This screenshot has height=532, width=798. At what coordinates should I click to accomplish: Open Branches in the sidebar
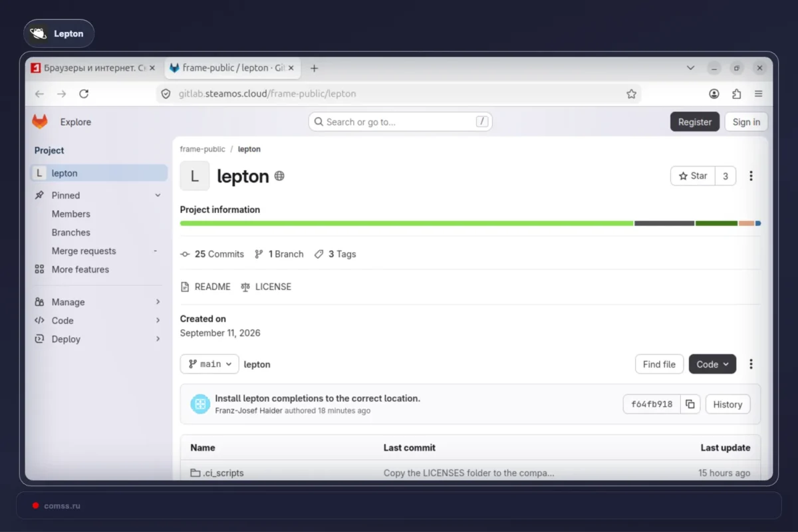[x=71, y=232]
